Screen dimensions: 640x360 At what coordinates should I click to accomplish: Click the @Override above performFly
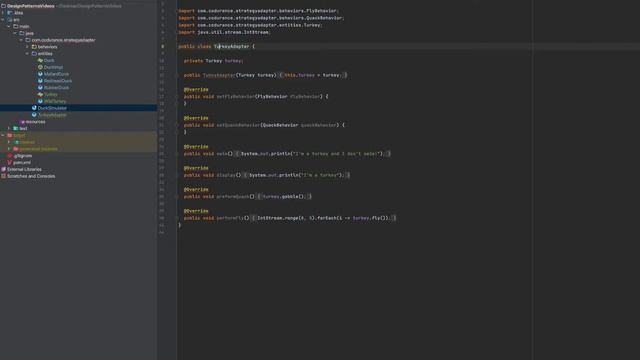196,211
